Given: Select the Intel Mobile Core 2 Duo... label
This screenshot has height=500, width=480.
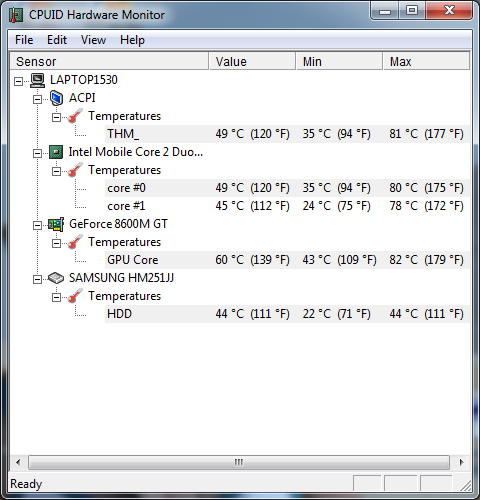Looking at the screenshot, I should point(136,152).
